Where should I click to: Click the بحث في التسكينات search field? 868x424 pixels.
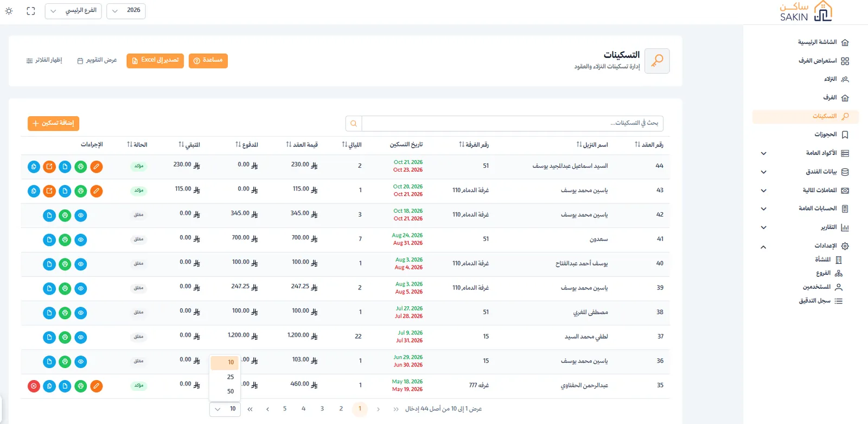(x=513, y=123)
